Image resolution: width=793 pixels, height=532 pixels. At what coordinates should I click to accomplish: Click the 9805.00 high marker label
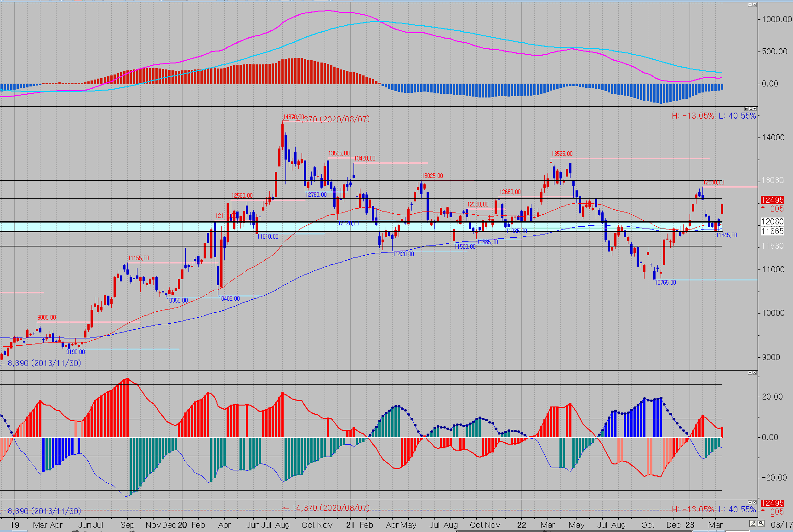[46, 318]
